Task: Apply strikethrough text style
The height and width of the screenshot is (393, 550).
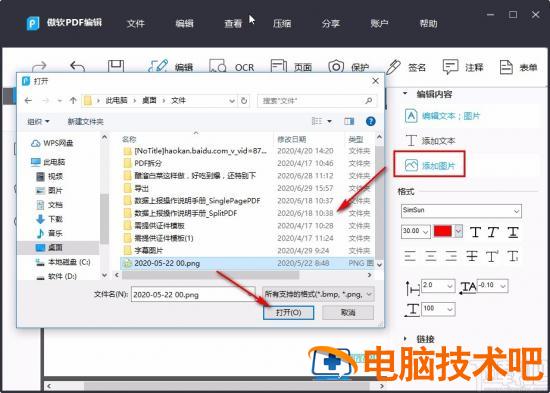Action: click(x=472, y=256)
